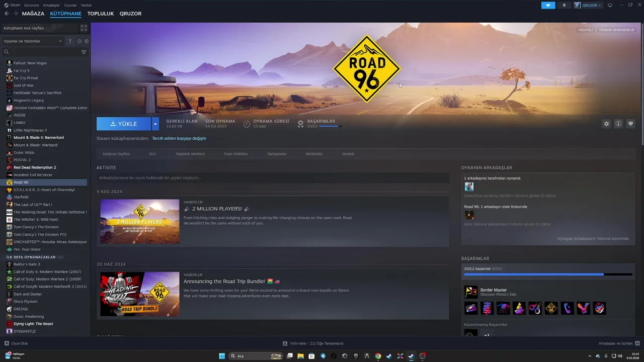The height and width of the screenshot is (362, 644).
Task: Click Oynayan Arkadaşların Tümünü Görüntüle
Action: [x=593, y=238]
